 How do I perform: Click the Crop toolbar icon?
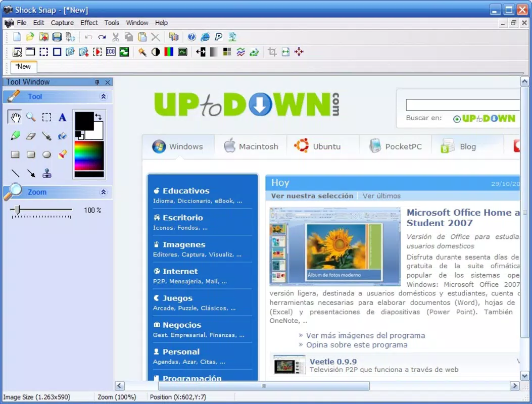(272, 52)
